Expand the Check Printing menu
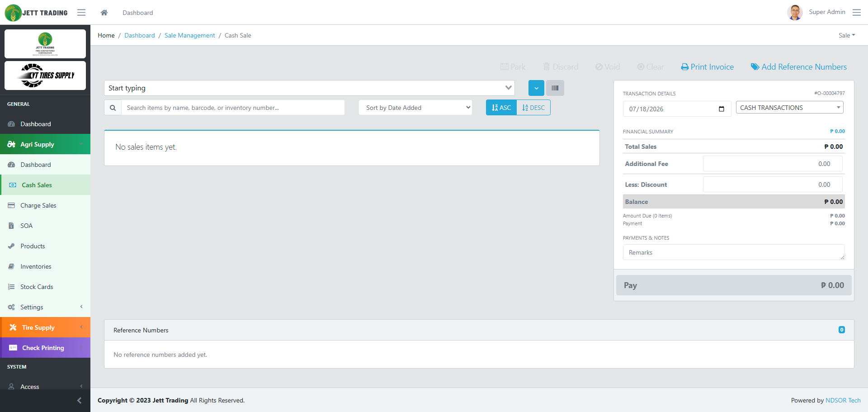The height and width of the screenshot is (412, 868). click(45, 348)
